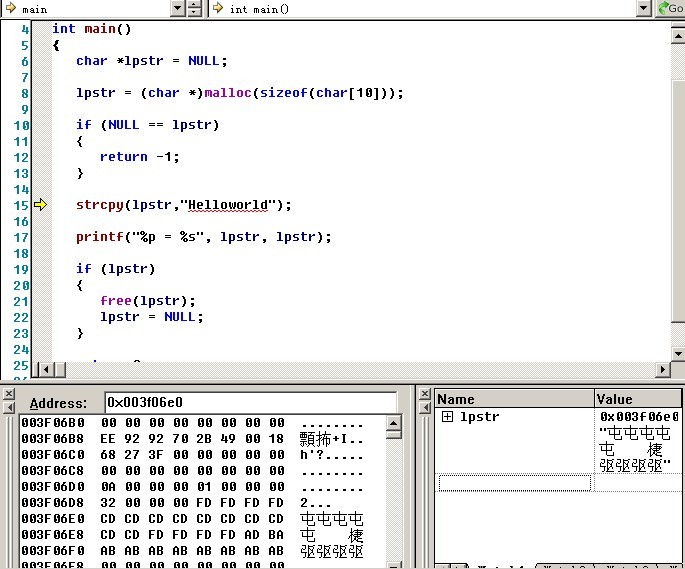Open the 'main' scope dropdown

click(x=175, y=9)
